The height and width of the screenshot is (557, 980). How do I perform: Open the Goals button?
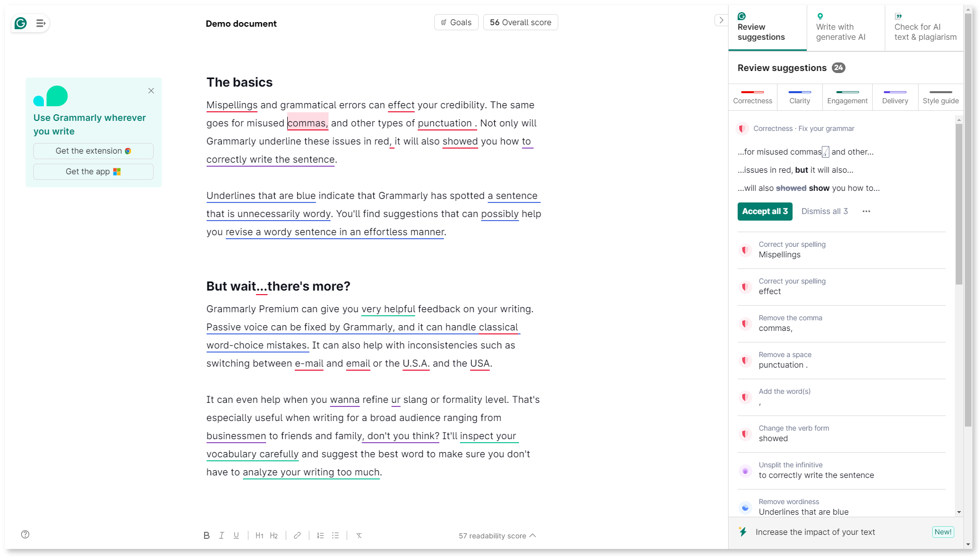(456, 22)
